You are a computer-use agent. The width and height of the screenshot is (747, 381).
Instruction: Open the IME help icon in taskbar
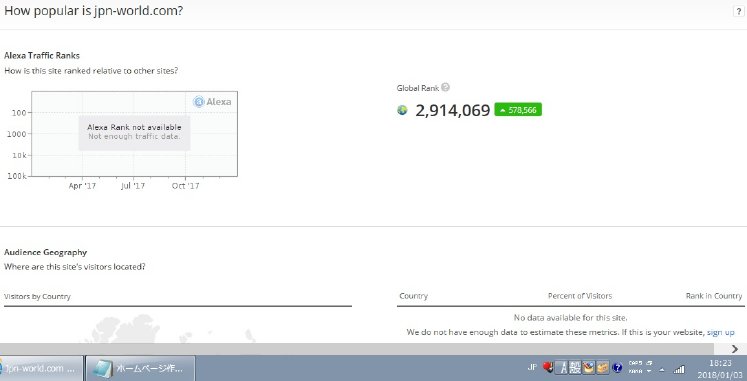(617, 367)
